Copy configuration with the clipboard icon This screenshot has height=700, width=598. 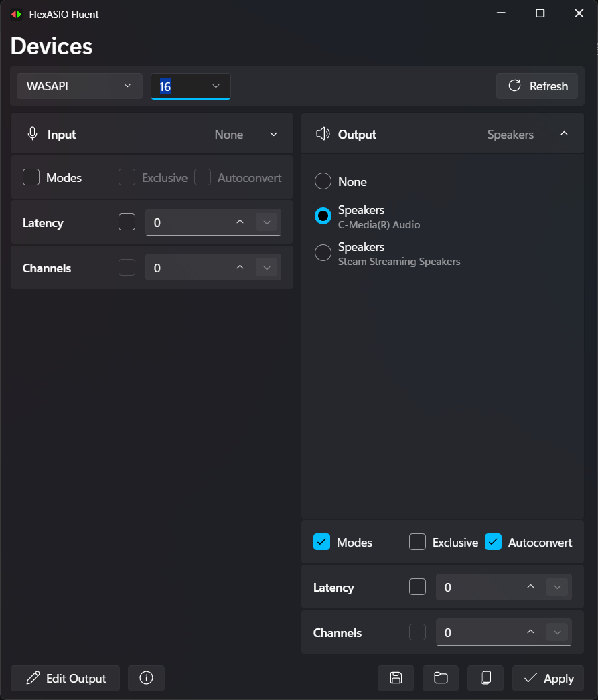485,678
